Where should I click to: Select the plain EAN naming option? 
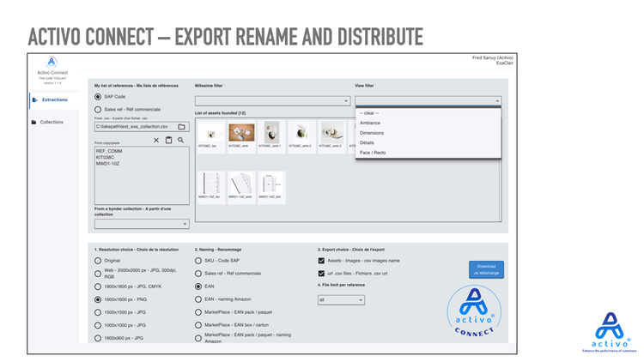(198, 287)
